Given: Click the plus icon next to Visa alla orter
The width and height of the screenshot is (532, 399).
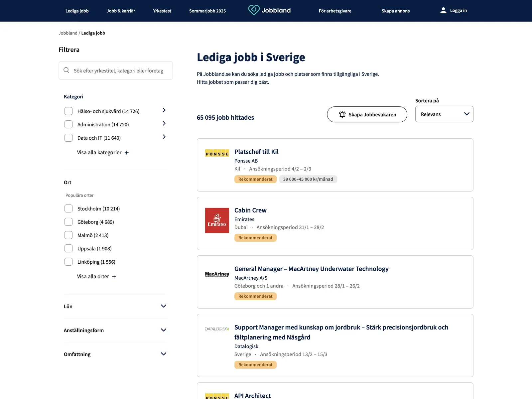Looking at the screenshot, I should point(114,277).
